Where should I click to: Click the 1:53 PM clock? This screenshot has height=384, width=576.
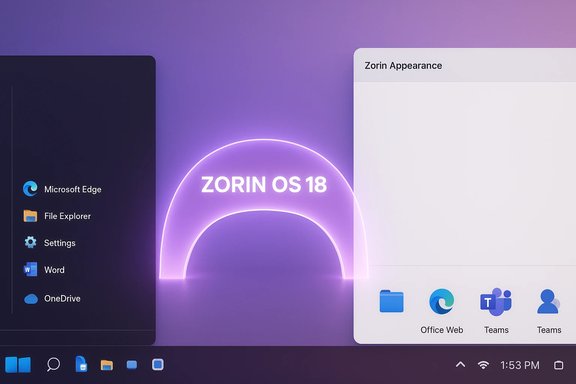click(x=520, y=365)
